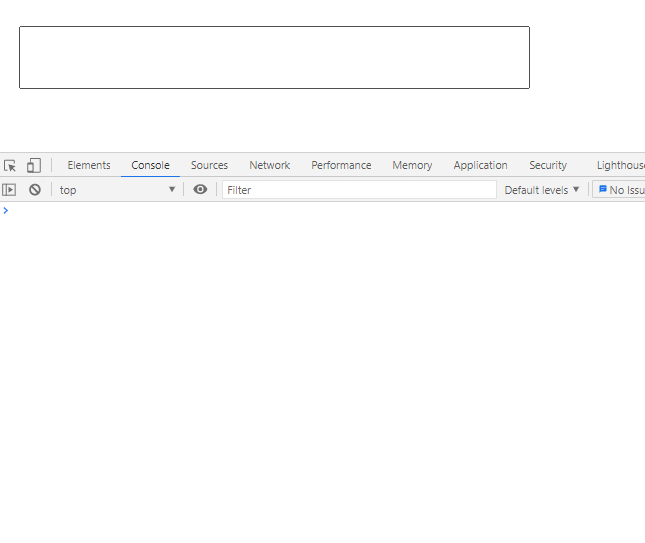645x543 pixels.
Task: Toggle the device toolbar icon
Action: [34, 165]
